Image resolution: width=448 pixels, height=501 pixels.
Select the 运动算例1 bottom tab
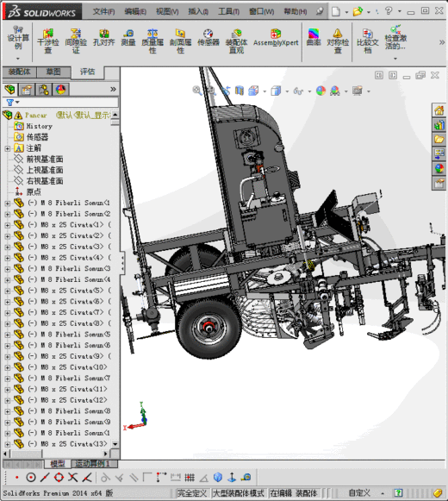(x=92, y=464)
